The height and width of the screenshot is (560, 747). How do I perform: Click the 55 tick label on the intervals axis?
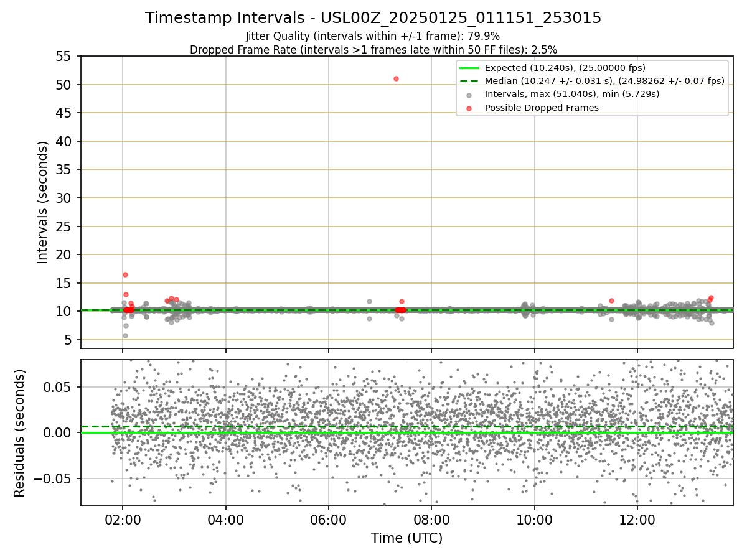[64, 57]
